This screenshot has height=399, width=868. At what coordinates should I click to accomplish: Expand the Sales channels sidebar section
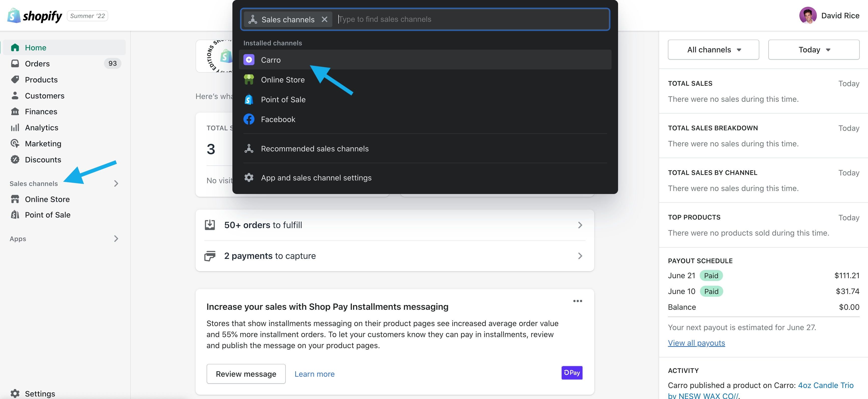coord(116,183)
